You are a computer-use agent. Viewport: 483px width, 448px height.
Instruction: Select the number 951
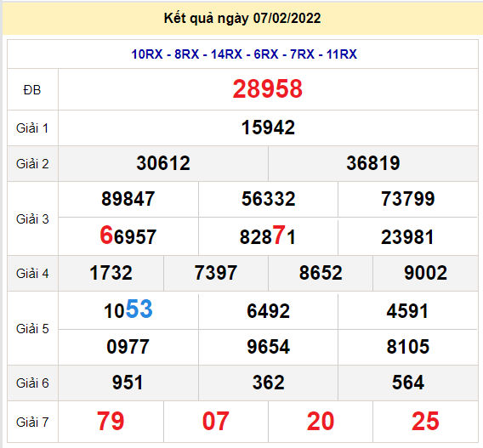click(x=128, y=383)
